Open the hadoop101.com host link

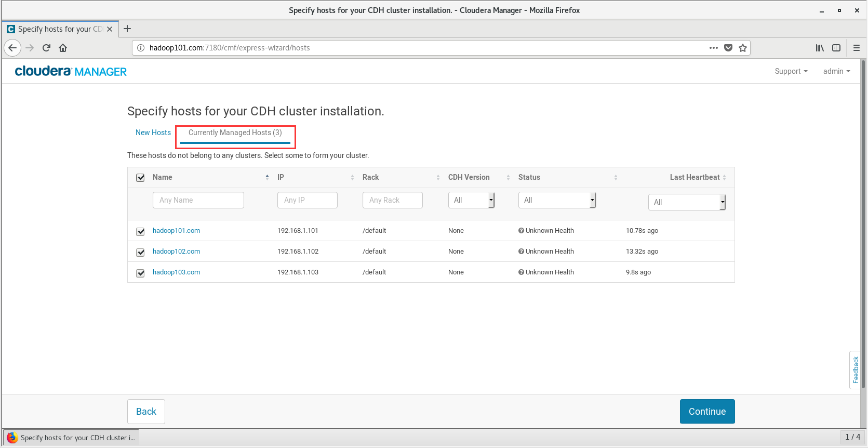(176, 231)
